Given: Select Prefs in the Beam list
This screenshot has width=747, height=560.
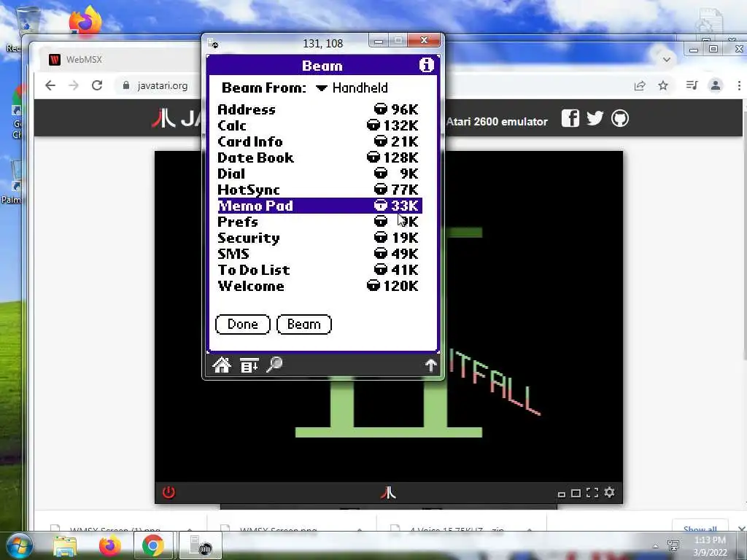Looking at the screenshot, I should (x=318, y=222).
